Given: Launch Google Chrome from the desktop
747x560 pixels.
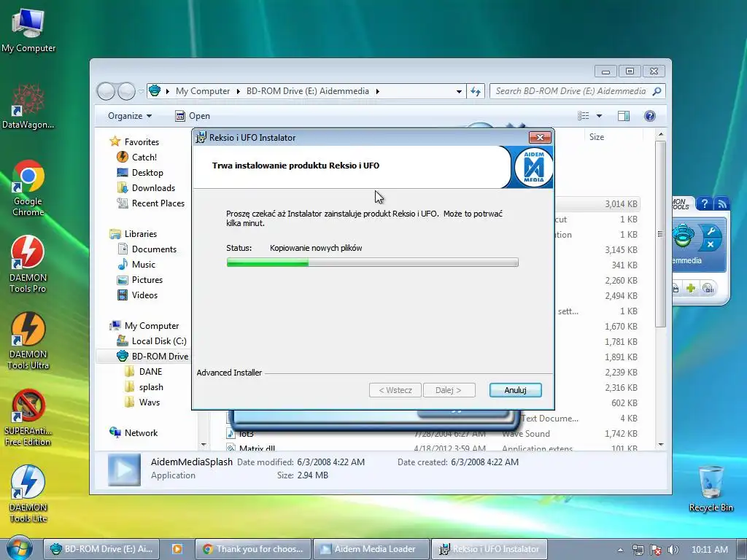Looking at the screenshot, I should pos(28,189).
